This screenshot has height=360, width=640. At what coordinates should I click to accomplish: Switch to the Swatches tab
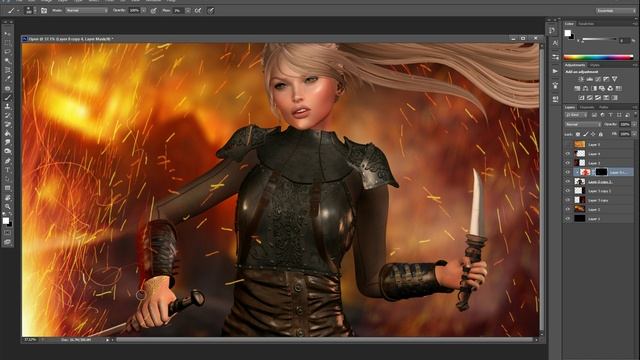(x=586, y=24)
